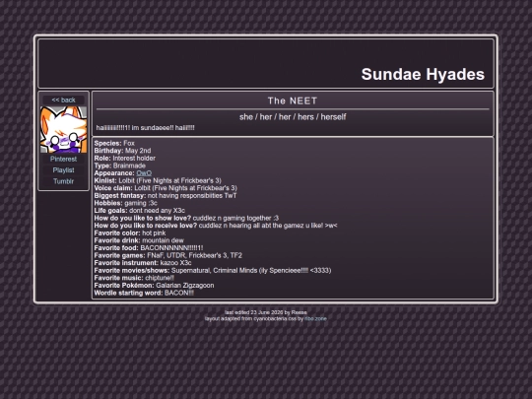Click the 'How do you like to show love?' line
The width and height of the screenshot is (532, 399).
[186, 218]
